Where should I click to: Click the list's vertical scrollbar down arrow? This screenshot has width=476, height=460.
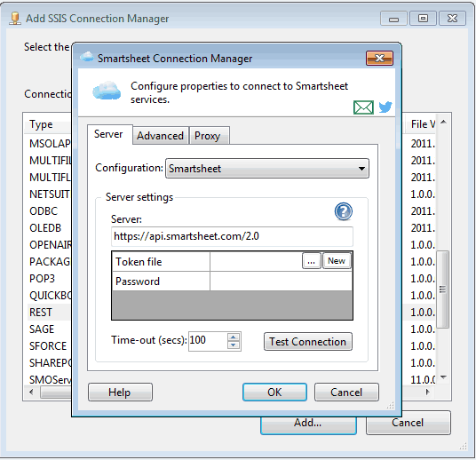(x=443, y=377)
